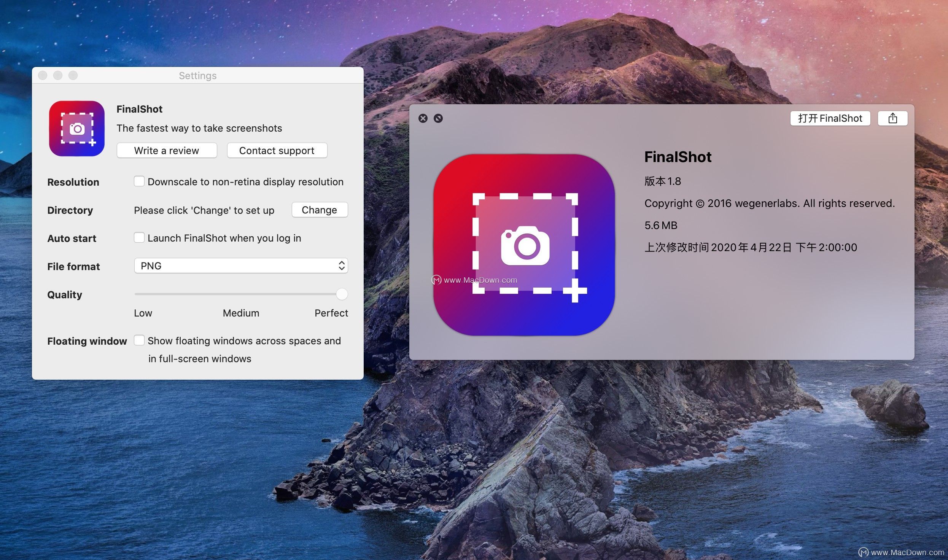The width and height of the screenshot is (948, 560).
Task: Click the circular slash icon beside the preview close button
Action: 438,118
